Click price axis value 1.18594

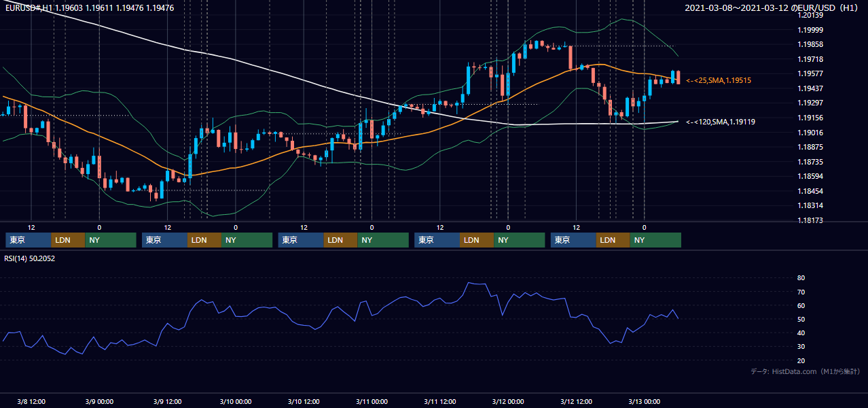click(x=810, y=176)
